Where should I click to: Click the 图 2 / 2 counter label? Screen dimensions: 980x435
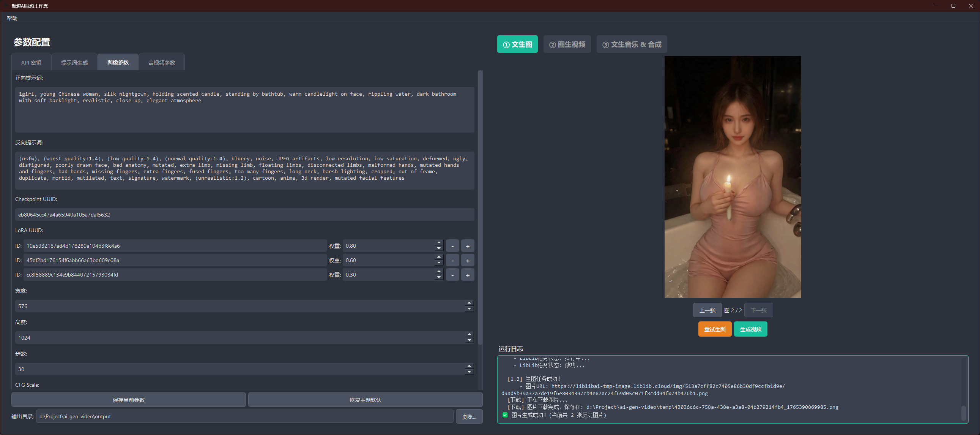pyautogui.click(x=733, y=310)
